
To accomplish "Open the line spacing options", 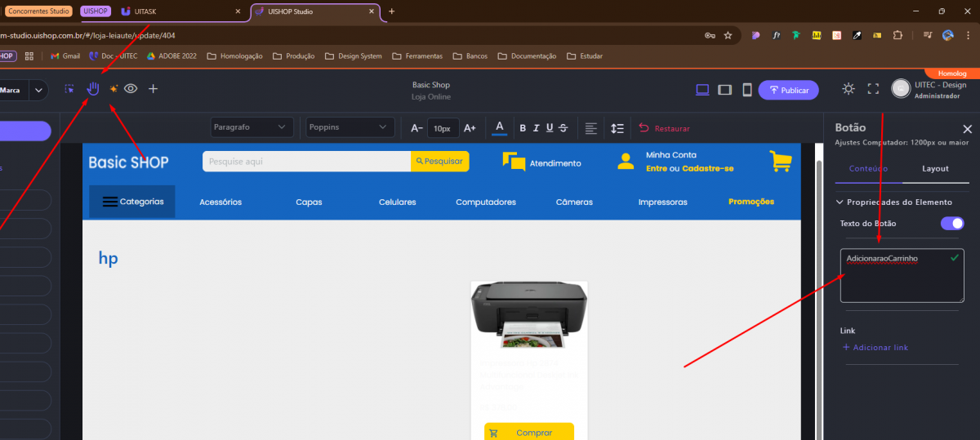I will point(617,128).
